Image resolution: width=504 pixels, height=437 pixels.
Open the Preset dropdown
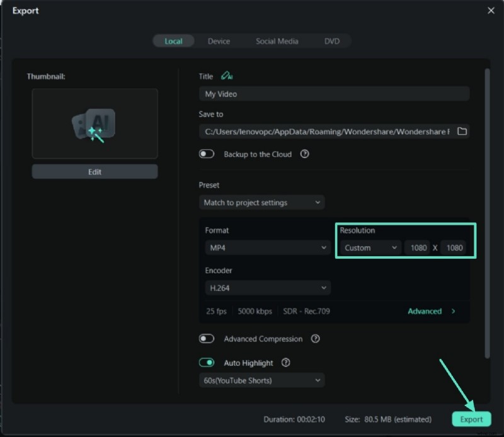[x=261, y=203]
